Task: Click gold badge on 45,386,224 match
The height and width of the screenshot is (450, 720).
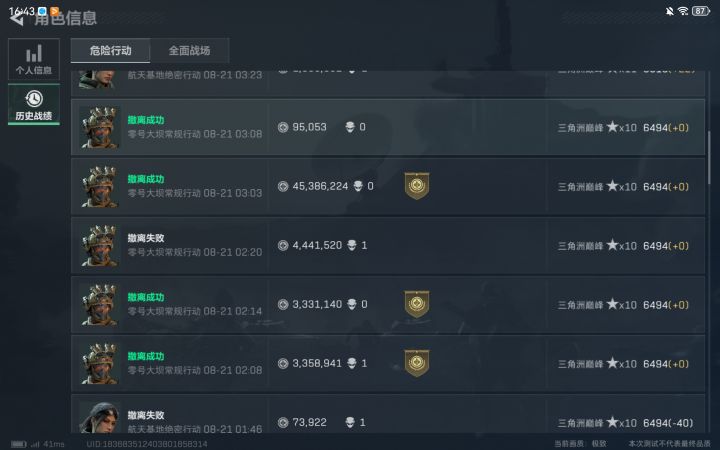Action: pos(417,186)
